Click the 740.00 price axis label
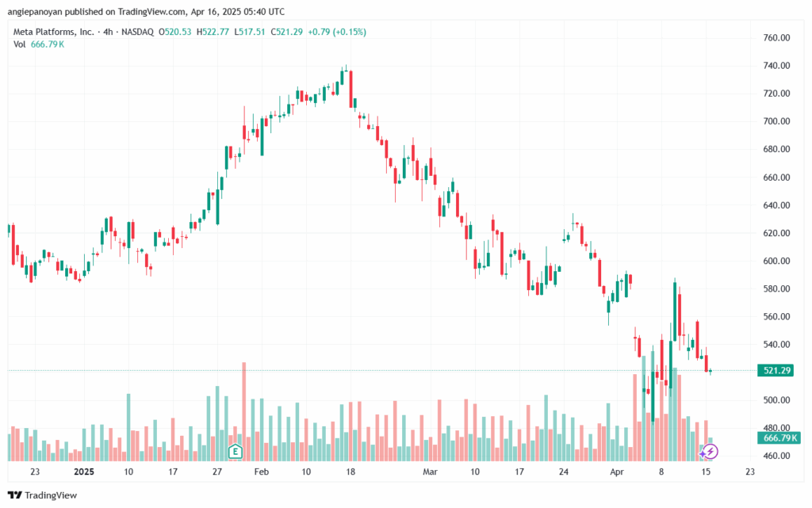Image resolution: width=812 pixels, height=508 pixels. click(x=776, y=66)
